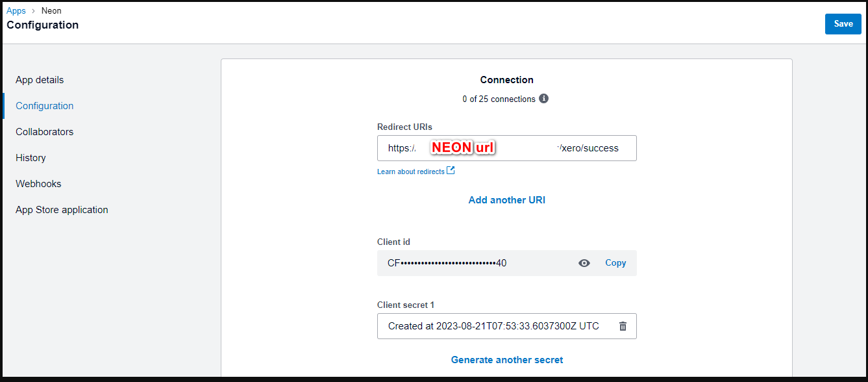Click Generate another secret
The height and width of the screenshot is (382, 868).
tap(507, 360)
